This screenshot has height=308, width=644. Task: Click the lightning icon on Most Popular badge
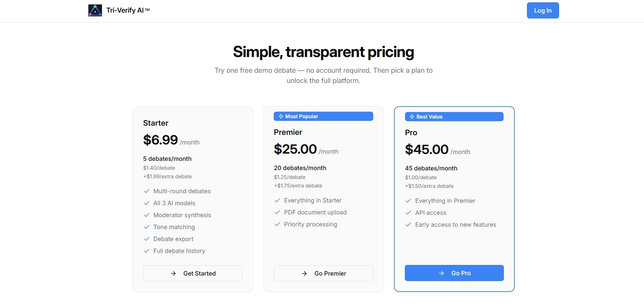281,116
